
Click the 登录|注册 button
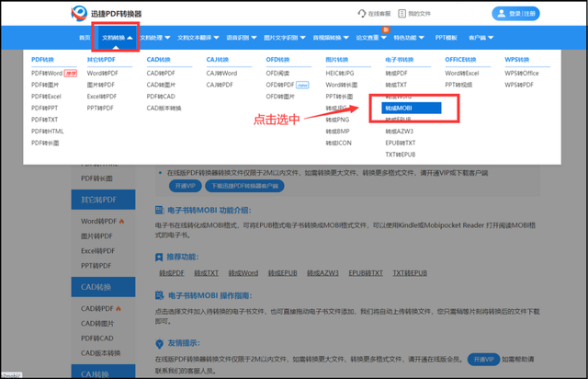pyautogui.click(x=515, y=14)
